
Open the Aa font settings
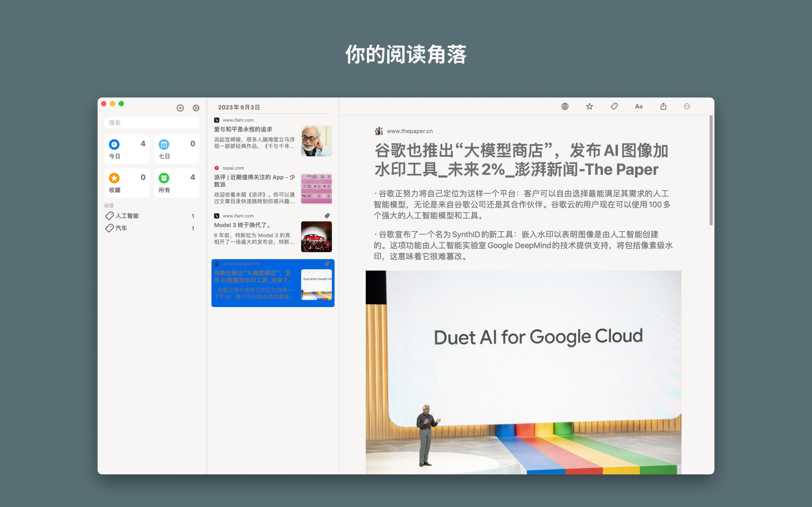click(638, 107)
